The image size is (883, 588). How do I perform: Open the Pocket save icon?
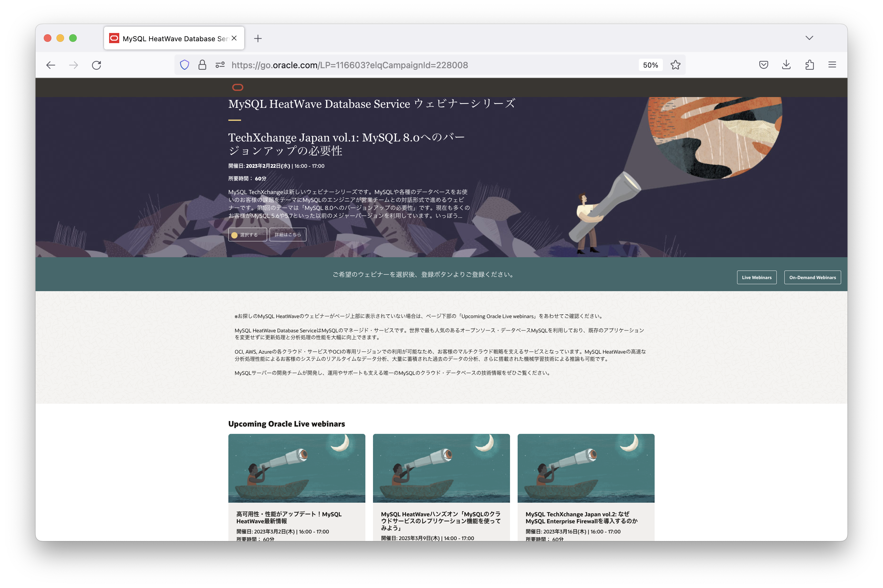[x=763, y=65]
